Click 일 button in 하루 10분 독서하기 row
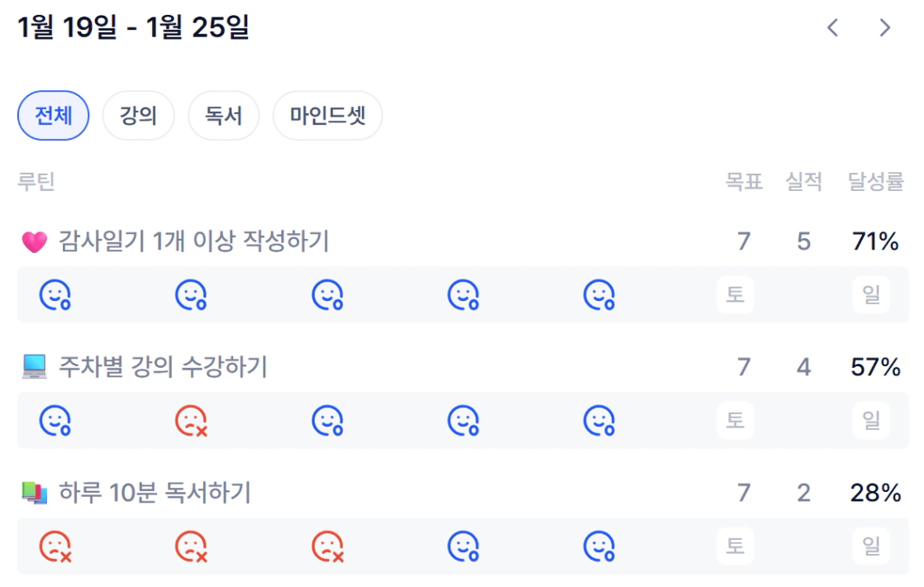The image size is (924, 587). [x=871, y=546]
